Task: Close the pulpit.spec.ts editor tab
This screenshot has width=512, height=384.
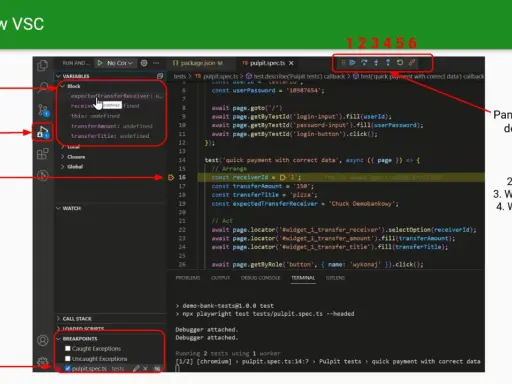Action: 291,63
